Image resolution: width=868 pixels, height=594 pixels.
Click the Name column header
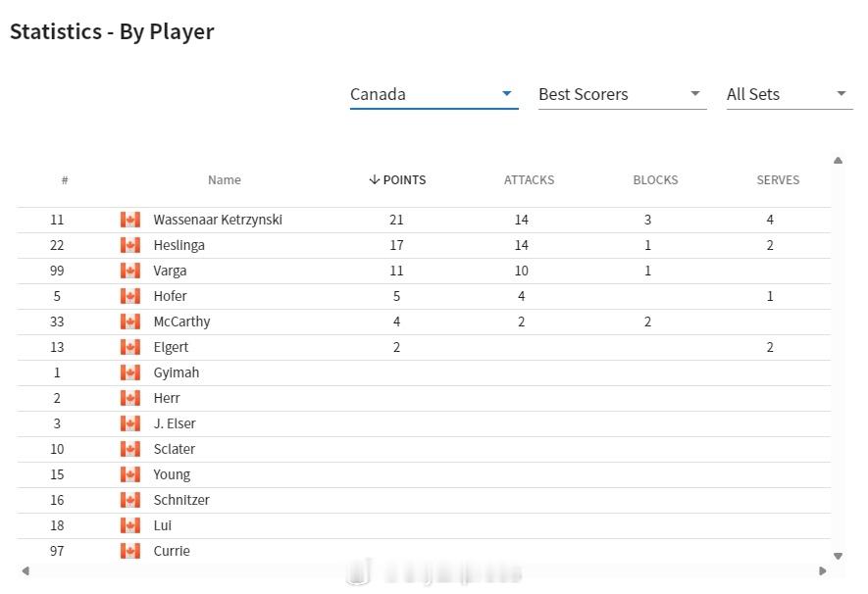(x=225, y=179)
